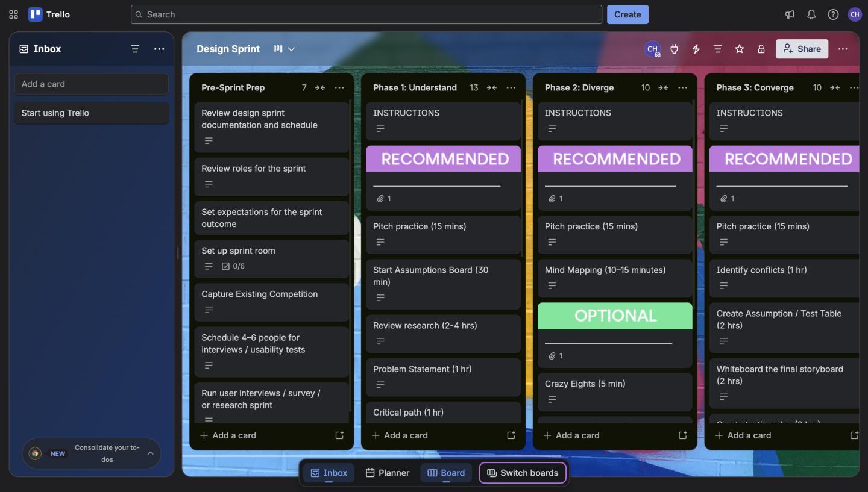Open the Crazy Eights (5 min) card
Screen dimensions: 868x492
click(615, 391)
